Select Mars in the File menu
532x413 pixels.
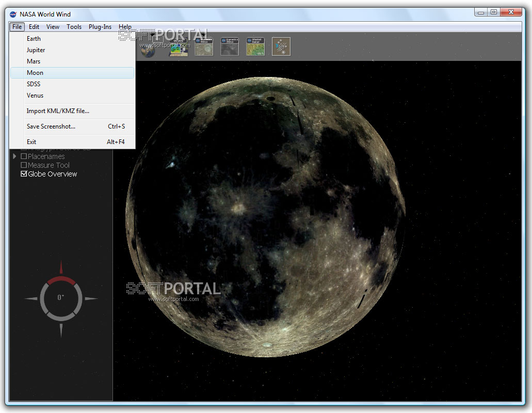point(34,61)
